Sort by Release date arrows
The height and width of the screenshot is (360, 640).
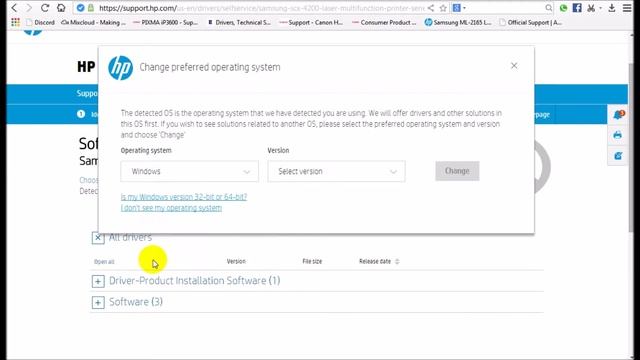397,261
